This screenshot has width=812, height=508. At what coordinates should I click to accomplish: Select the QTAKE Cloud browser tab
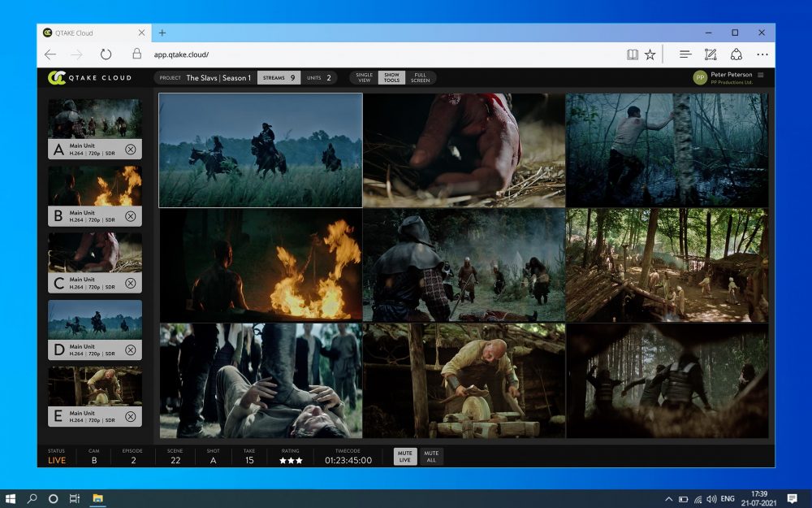pyautogui.click(x=93, y=33)
